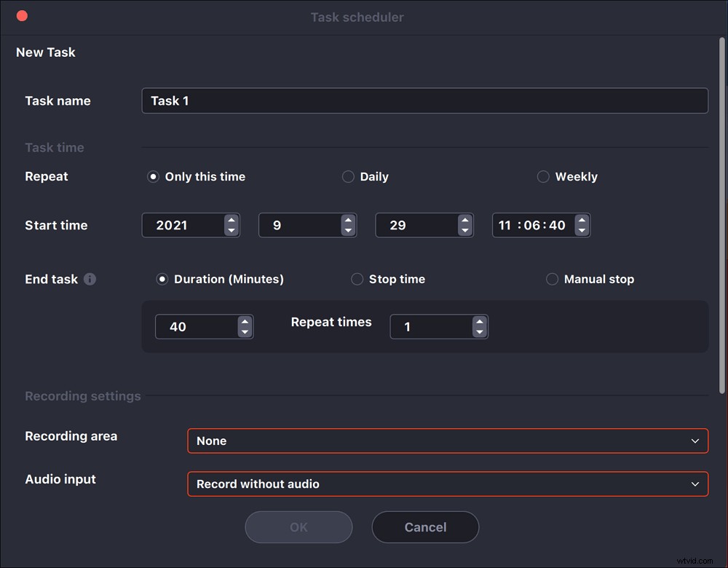Close the Task scheduler window
The image size is (728, 568).
[22, 16]
